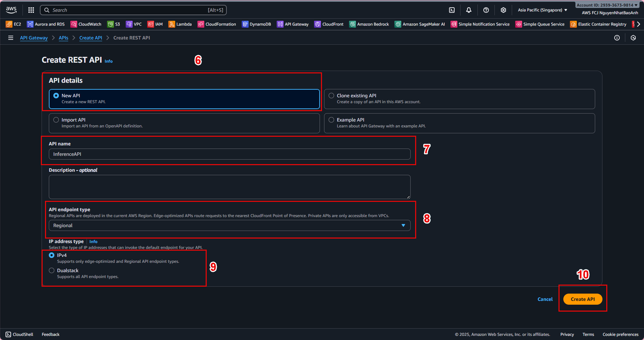This screenshot has height=340, width=644.
Task: Open Cookie preferences in footer
Action: click(620, 334)
